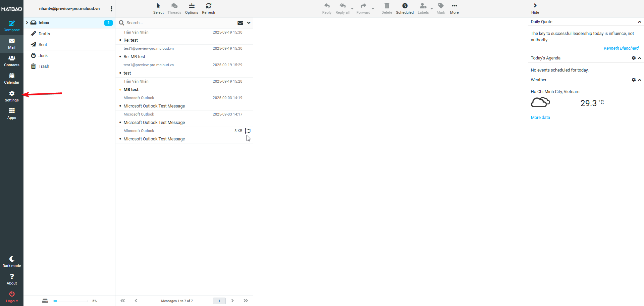Click the storage quota usage bar

(x=70, y=301)
